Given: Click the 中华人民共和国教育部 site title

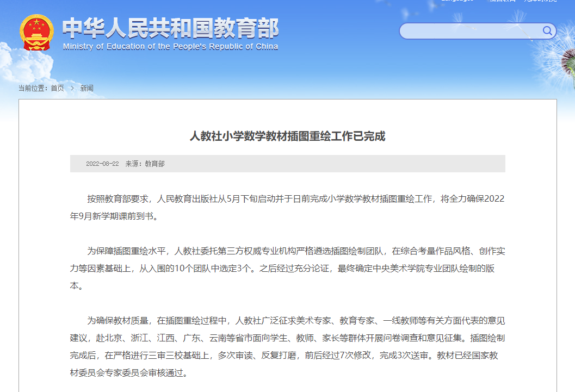Looking at the screenshot, I should [170, 28].
